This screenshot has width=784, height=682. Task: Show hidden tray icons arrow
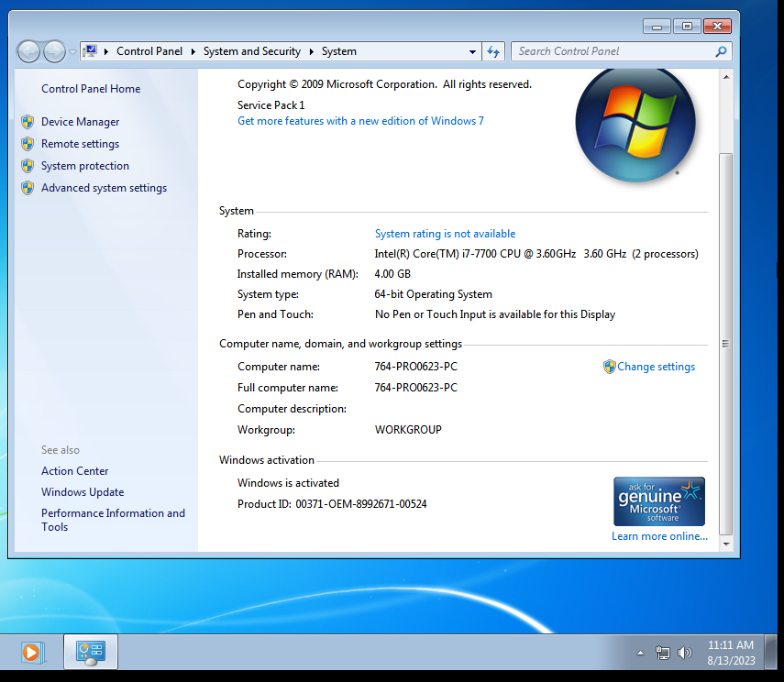coord(640,653)
